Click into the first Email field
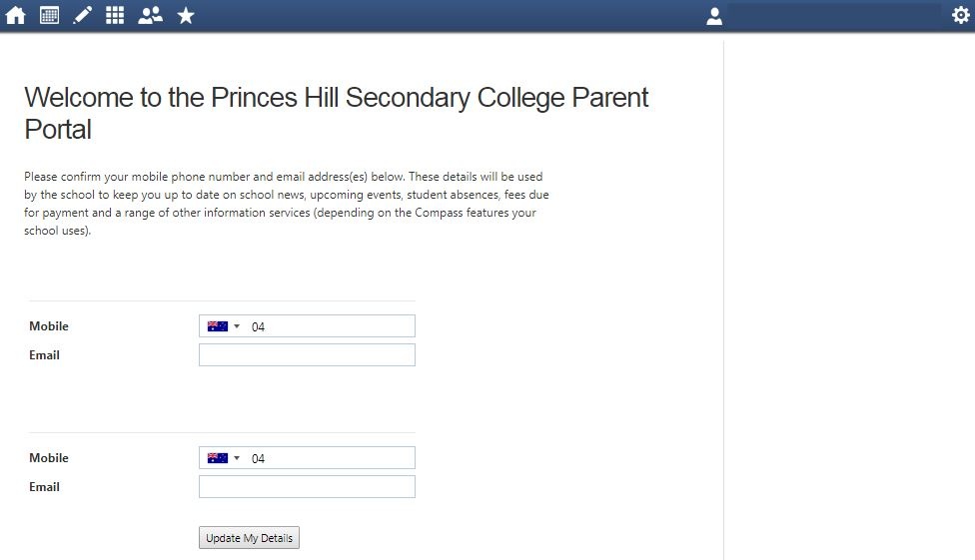 (x=307, y=355)
